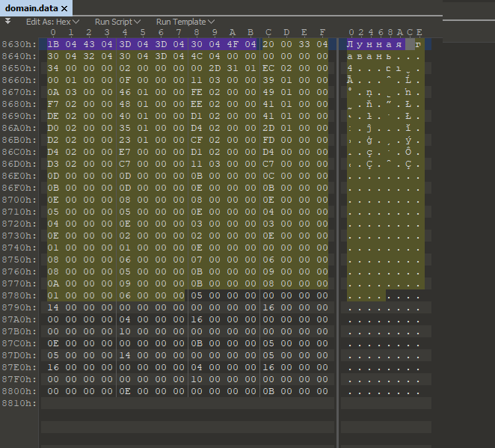Viewport: 495px width, 448px height.
Task: Select byte EC in row 8650h
Action: [x=268, y=68]
